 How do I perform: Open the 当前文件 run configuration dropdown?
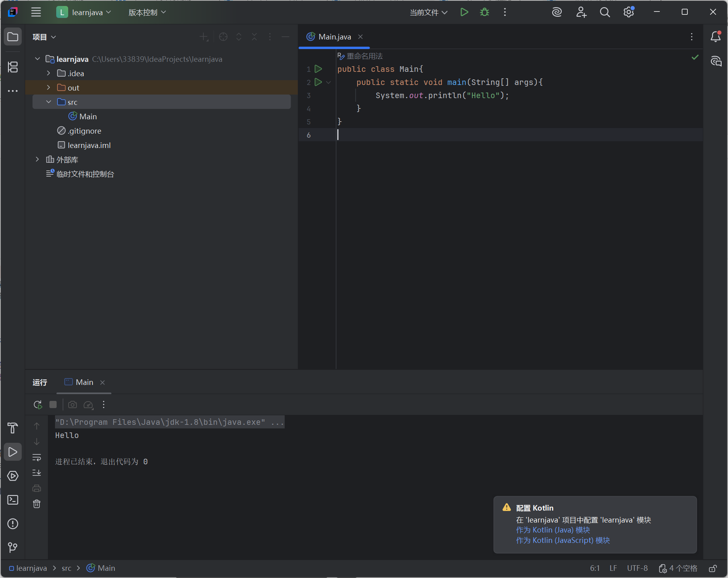click(429, 12)
